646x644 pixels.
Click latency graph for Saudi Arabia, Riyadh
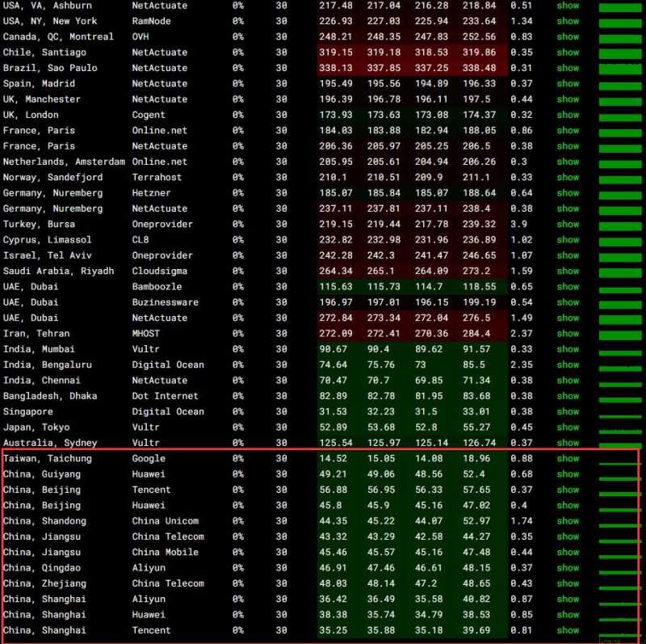[620, 271]
